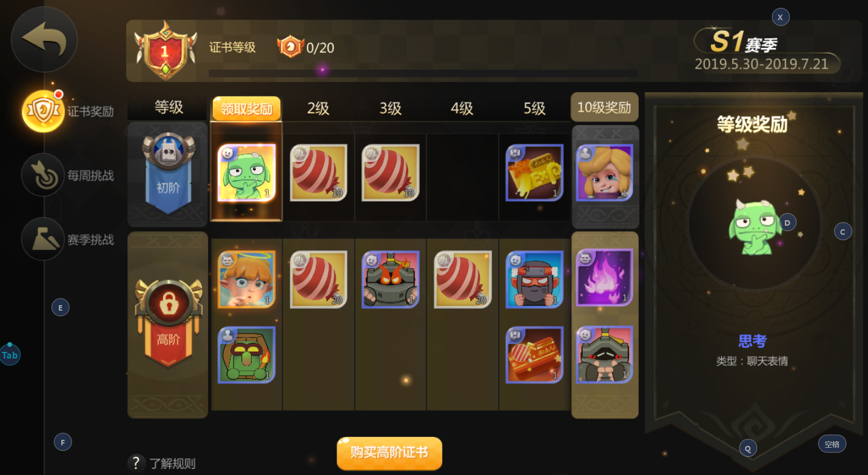Image resolution: width=868 pixels, height=475 pixels.
Task: Select the green goblin thinking emote reward
Action: tap(247, 173)
